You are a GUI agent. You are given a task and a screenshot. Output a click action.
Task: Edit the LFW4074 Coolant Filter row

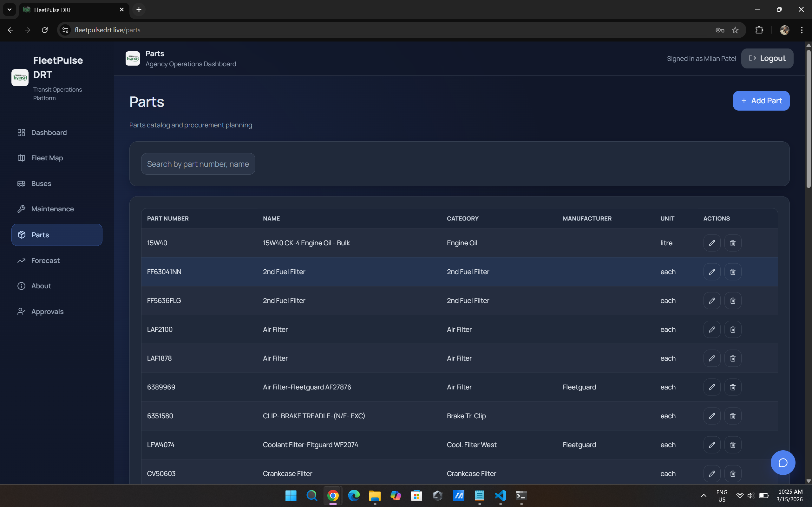[x=712, y=445]
